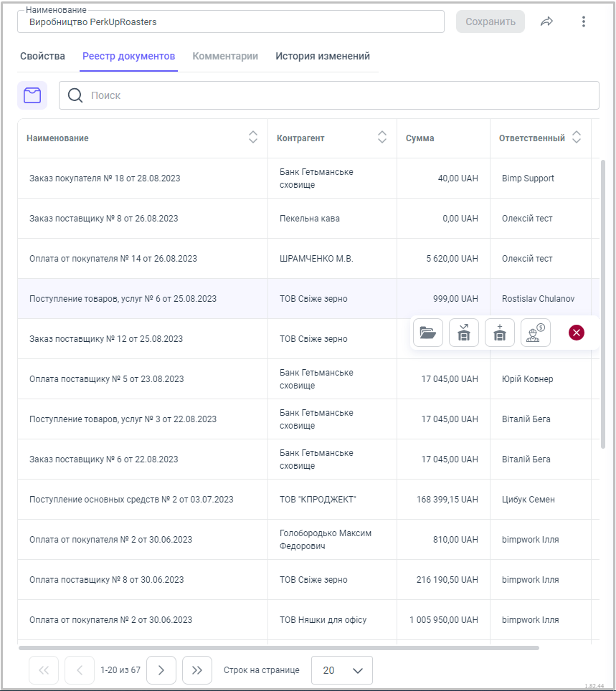Select row Оплата от покупателя № 14

[x=113, y=259]
